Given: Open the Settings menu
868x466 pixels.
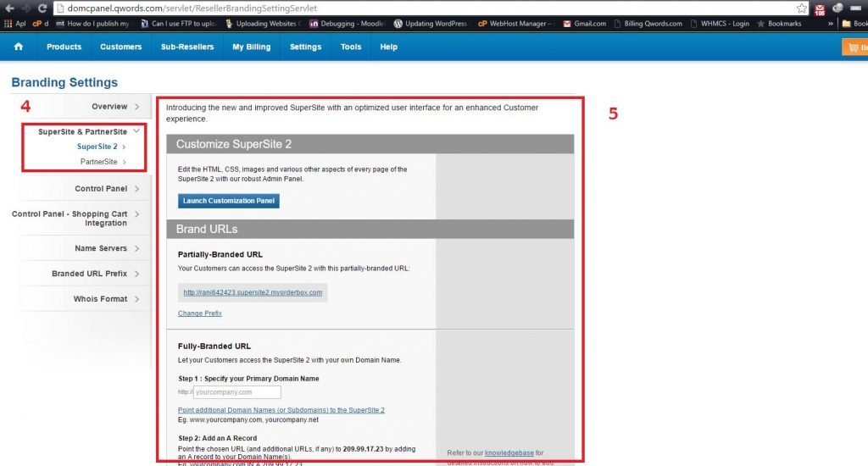Looking at the screenshot, I should click(305, 47).
